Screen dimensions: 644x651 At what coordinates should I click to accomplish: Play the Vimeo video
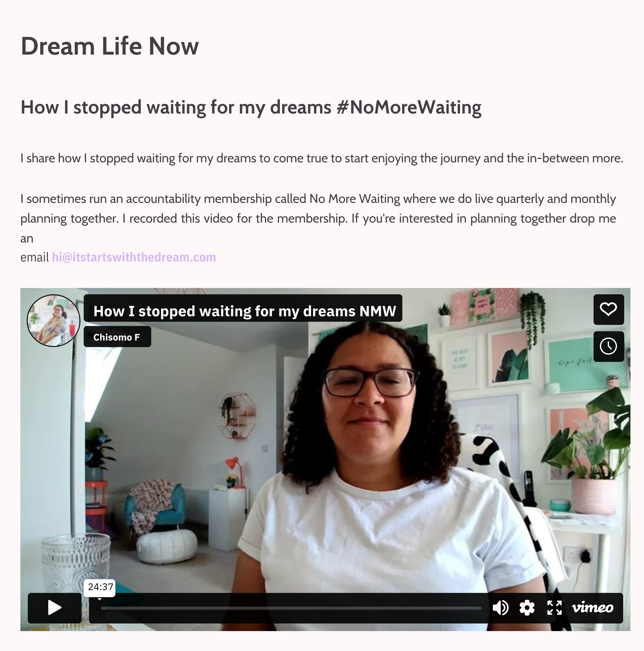tap(55, 608)
